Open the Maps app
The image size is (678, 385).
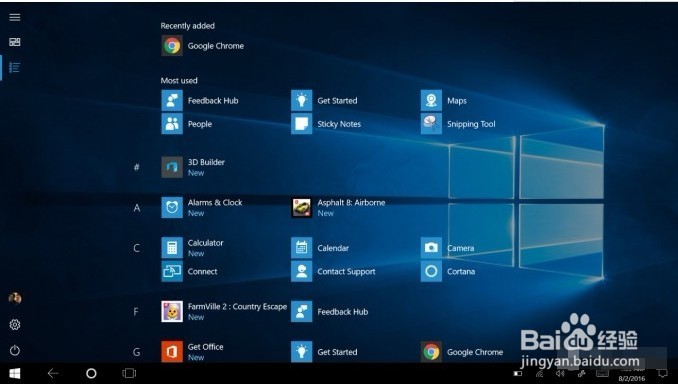pyautogui.click(x=444, y=100)
